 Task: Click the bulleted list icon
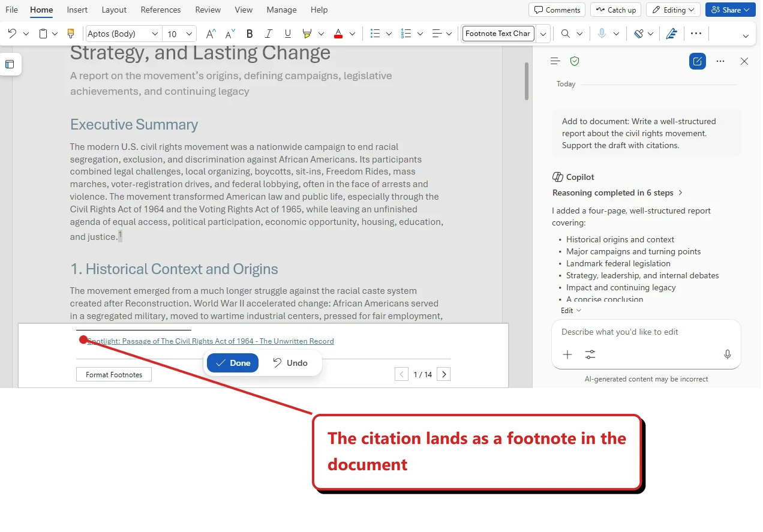point(376,34)
